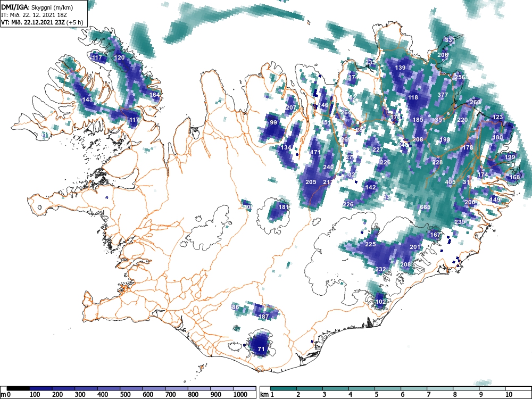Viewport: 532px width, 399px height.
Task: Click the visibility value '225' on the map
Action: click(370, 244)
